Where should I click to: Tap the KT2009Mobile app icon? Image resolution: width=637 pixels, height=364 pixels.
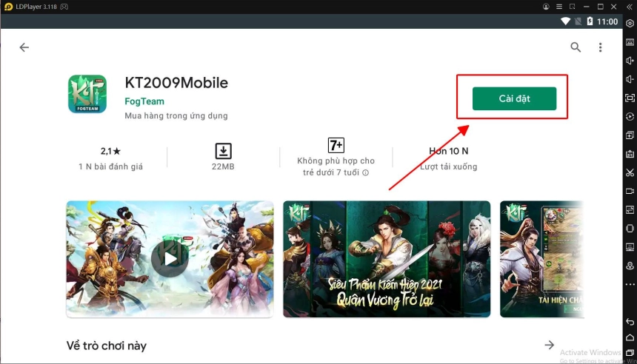click(x=87, y=94)
